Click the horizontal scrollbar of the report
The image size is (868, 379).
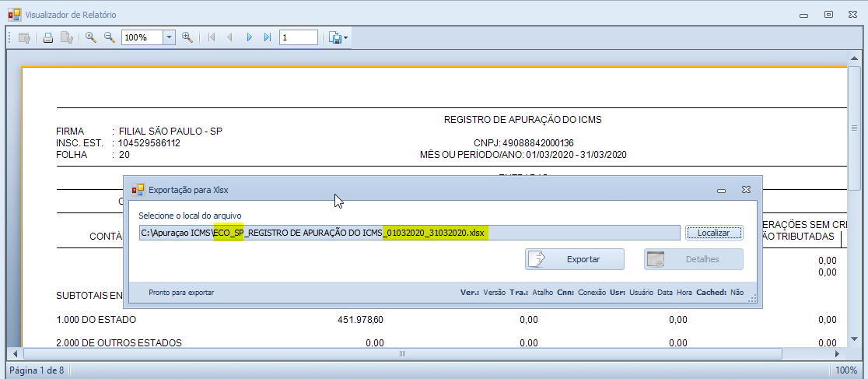(402, 354)
